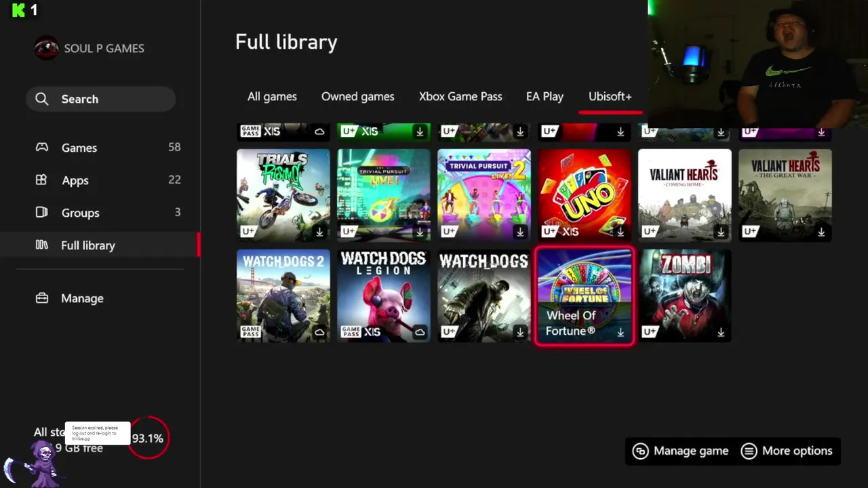868x488 pixels.
Task: Click the Groups icon in sidebar
Action: tap(41, 212)
